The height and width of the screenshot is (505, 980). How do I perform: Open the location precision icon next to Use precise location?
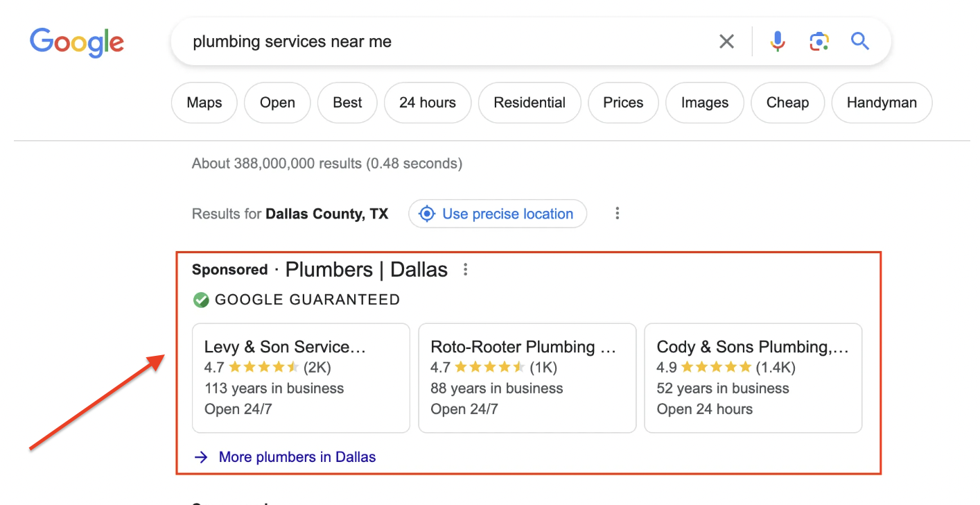pos(427,214)
